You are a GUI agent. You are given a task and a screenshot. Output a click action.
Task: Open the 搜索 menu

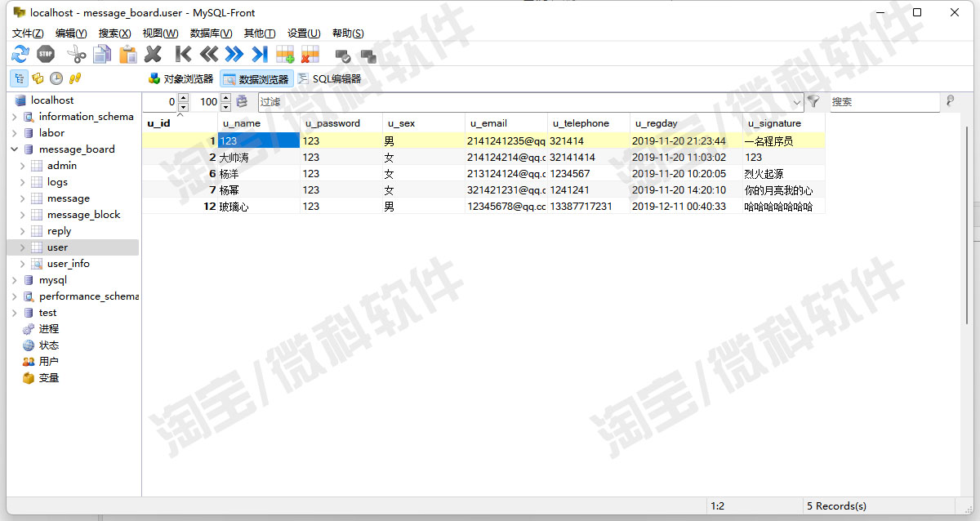(114, 33)
